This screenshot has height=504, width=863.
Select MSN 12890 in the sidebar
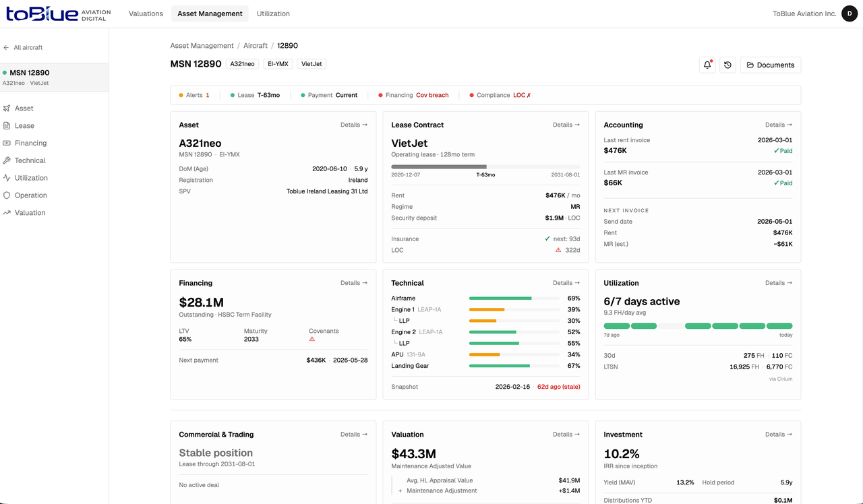pyautogui.click(x=54, y=77)
